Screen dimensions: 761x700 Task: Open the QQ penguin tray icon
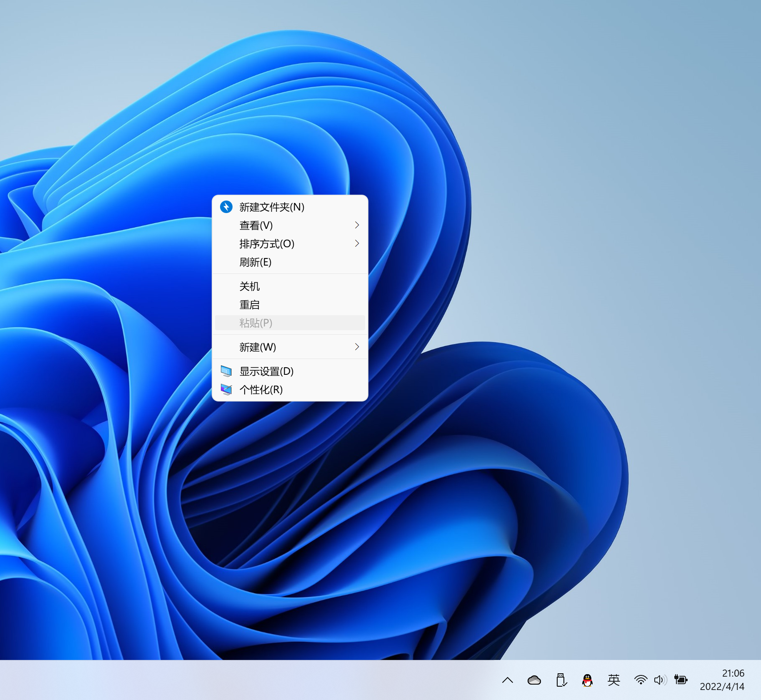point(587,680)
